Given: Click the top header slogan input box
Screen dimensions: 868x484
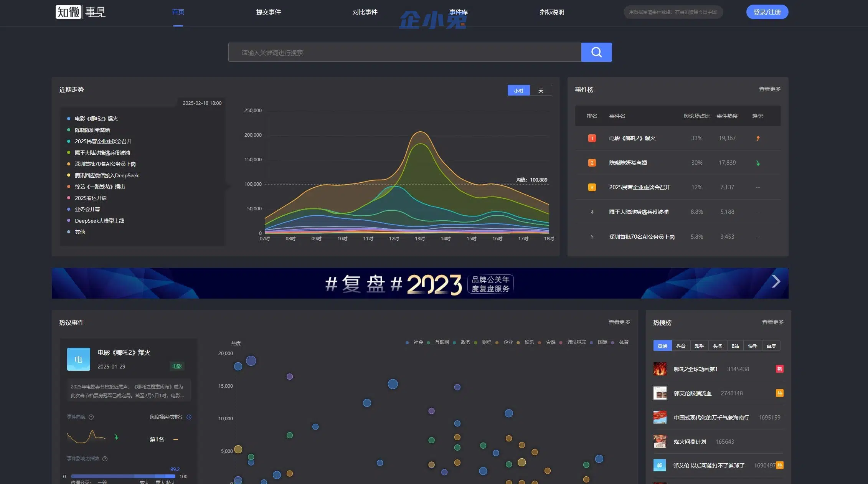Looking at the screenshot, I should pos(673,12).
